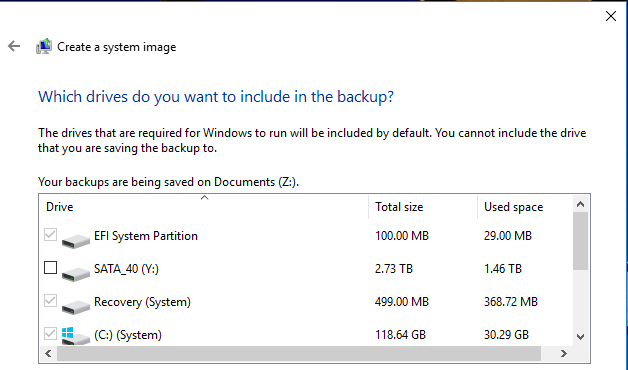Sort by the Drive column header
628x370 pixels.
[x=204, y=207]
